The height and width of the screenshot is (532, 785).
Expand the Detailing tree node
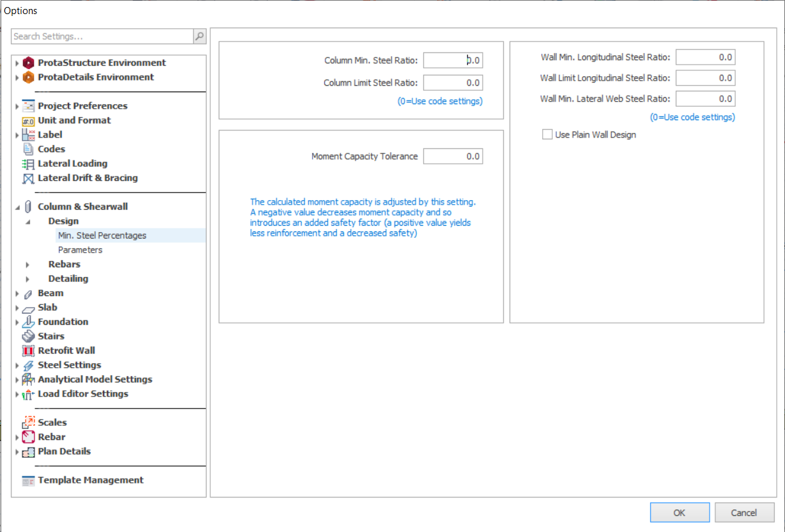tap(27, 279)
